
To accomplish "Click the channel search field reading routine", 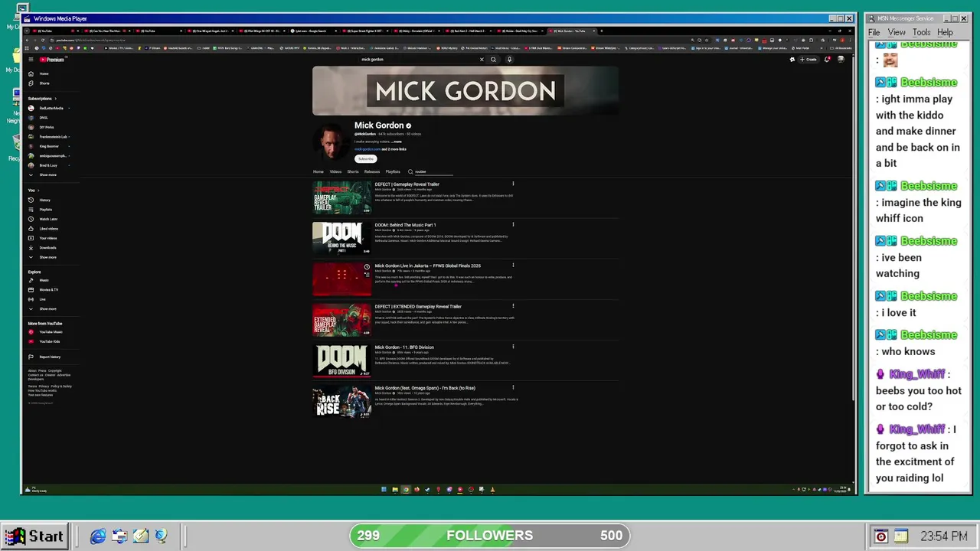I will pos(434,171).
